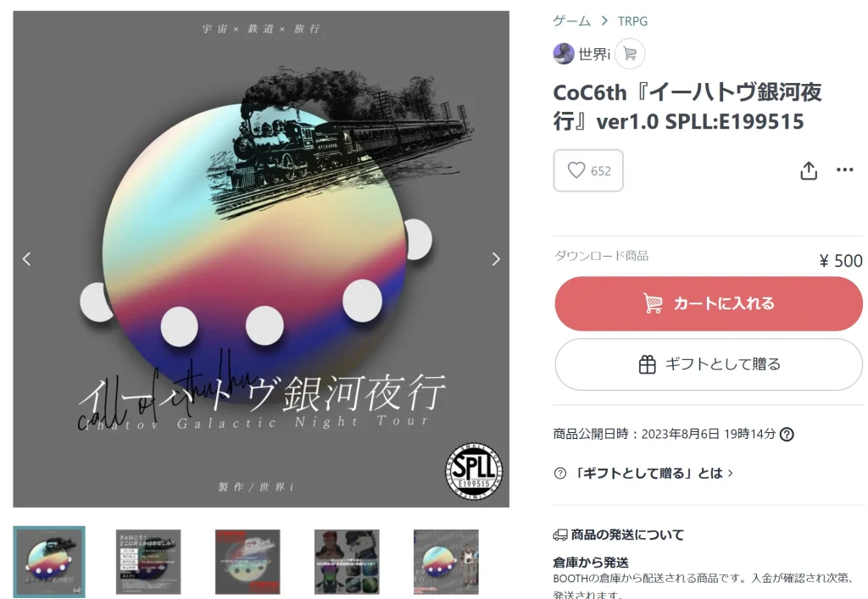The width and height of the screenshot is (868, 599).
Task: Open the three-dot more options menu
Action: click(x=845, y=169)
